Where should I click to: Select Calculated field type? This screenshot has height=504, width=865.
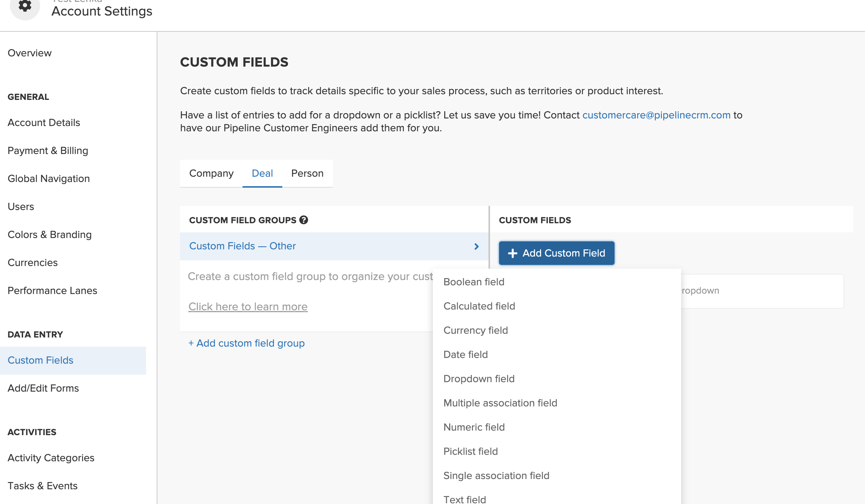479,306
